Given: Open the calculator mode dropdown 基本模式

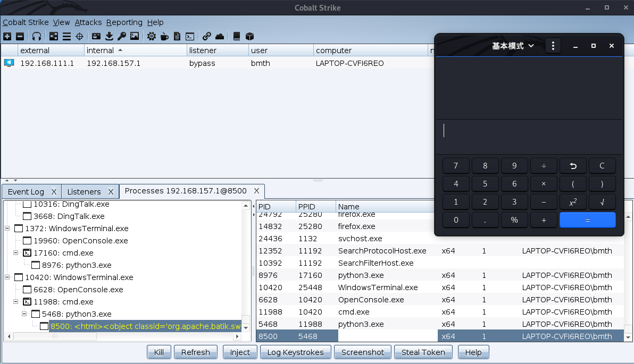Looking at the screenshot, I should point(513,46).
